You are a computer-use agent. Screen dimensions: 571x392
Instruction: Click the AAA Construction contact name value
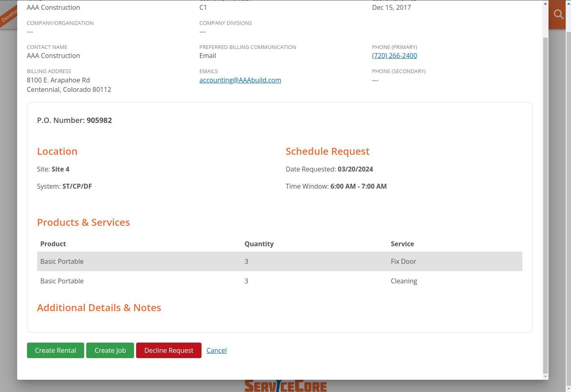coord(54,56)
